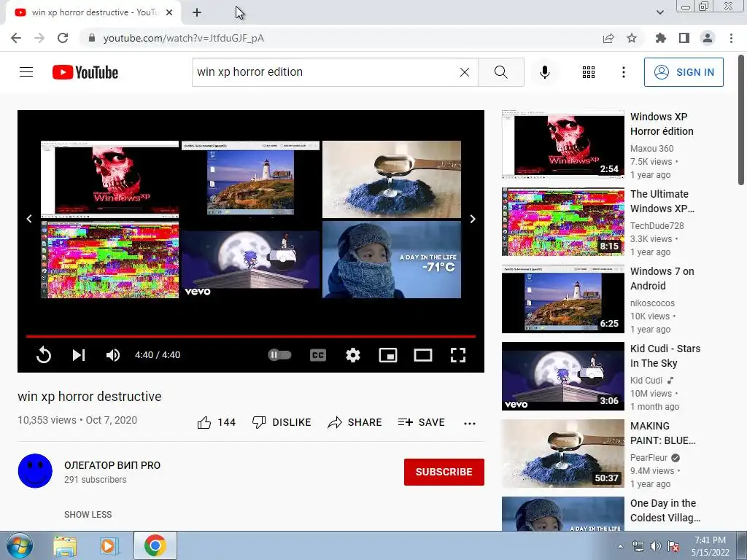Open endscreen vevo moon video
Image resolution: width=747 pixels, height=560 pixels.
pos(251,260)
